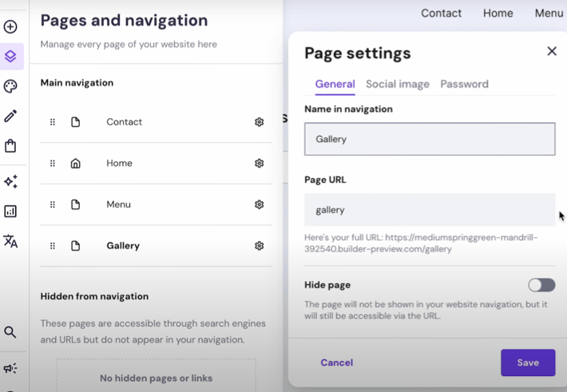Click the Page URL field
Screen dimensions: 567x392
click(430, 210)
